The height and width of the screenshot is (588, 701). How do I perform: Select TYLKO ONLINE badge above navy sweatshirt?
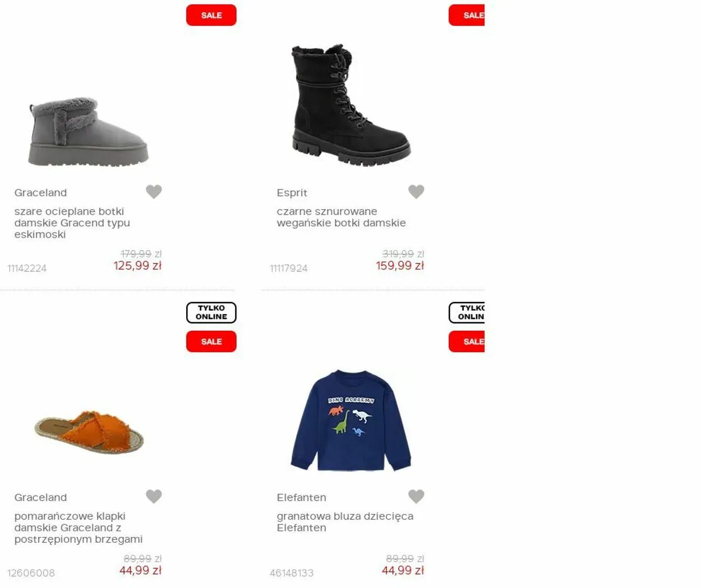click(x=467, y=313)
